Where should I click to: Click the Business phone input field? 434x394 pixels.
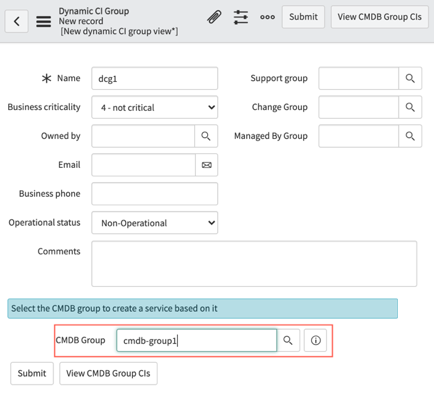click(x=155, y=194)
